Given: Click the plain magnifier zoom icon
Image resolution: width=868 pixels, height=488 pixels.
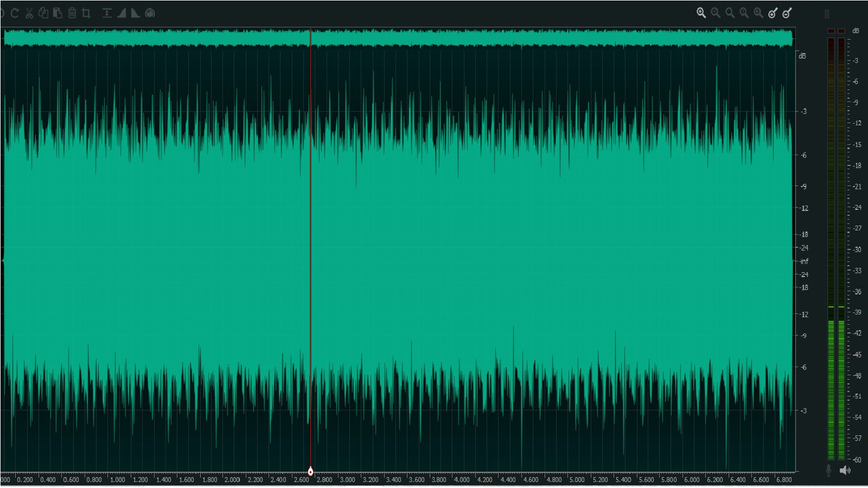Looking at the screenshot, I should (x=730, y=13).
